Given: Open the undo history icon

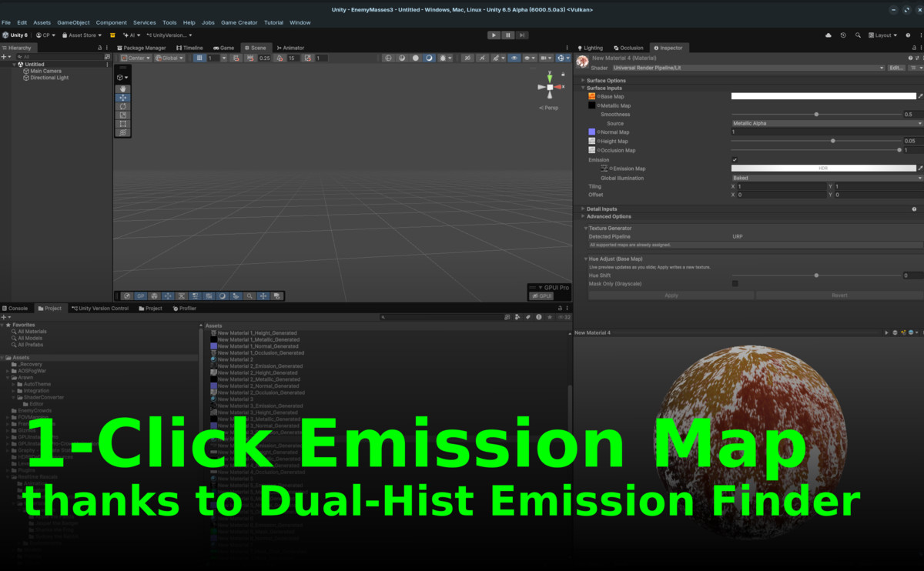Looking at the screenshot, I should click(843, 35).
